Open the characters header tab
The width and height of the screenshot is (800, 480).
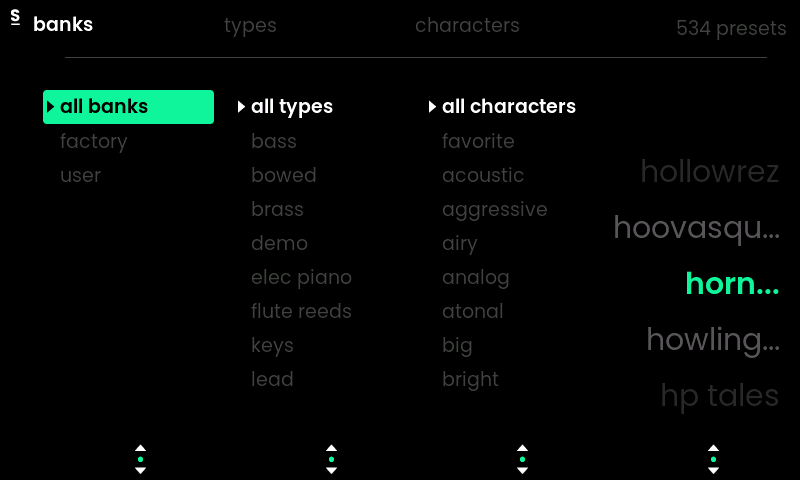(467, 25)
